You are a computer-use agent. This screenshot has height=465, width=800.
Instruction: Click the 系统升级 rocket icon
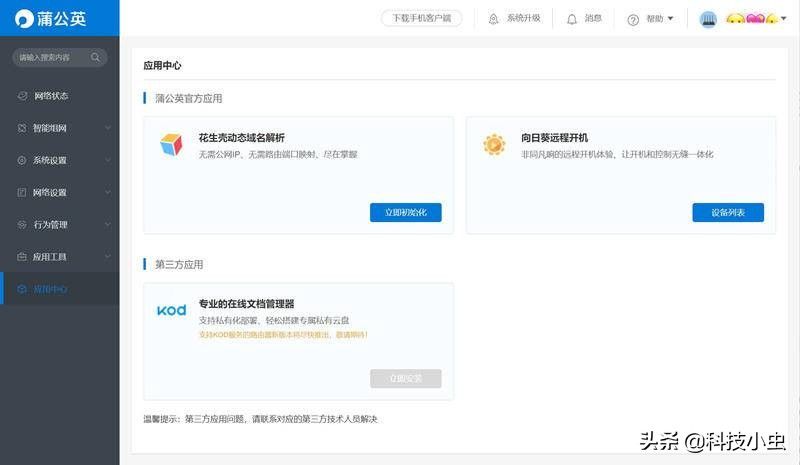(493, 19)
